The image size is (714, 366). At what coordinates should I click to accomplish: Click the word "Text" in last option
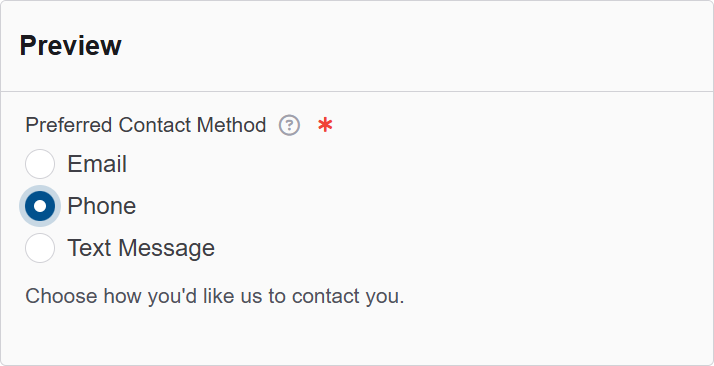90,248
